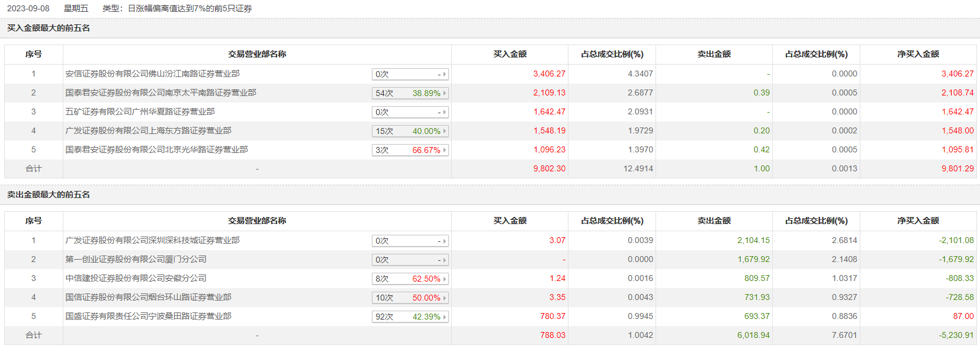The image size is (980, 348).
Task: Open 国信证券烟台环山路证券营业部 link
Action: click(x=148, y=298)
